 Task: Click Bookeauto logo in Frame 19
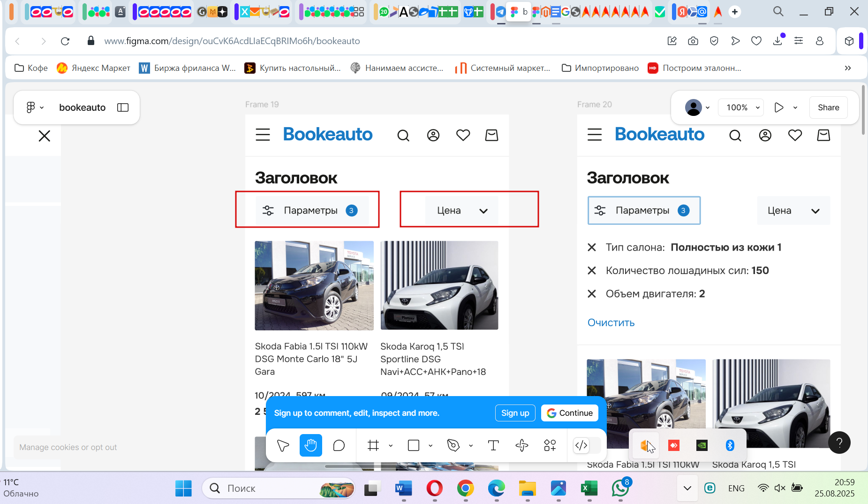pos(328,134)
